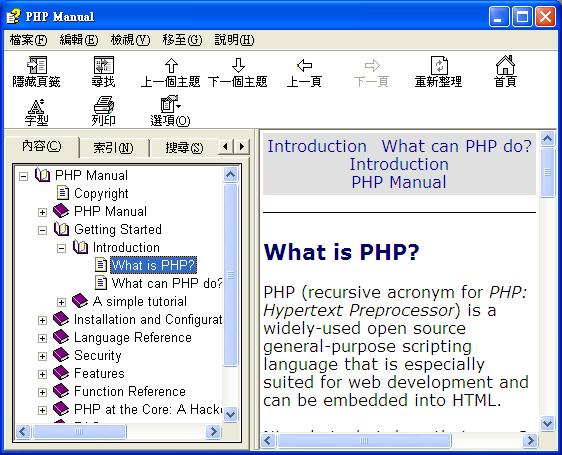Follow the centered Introduction header link
562x455 pixels.
click(399, 164)
